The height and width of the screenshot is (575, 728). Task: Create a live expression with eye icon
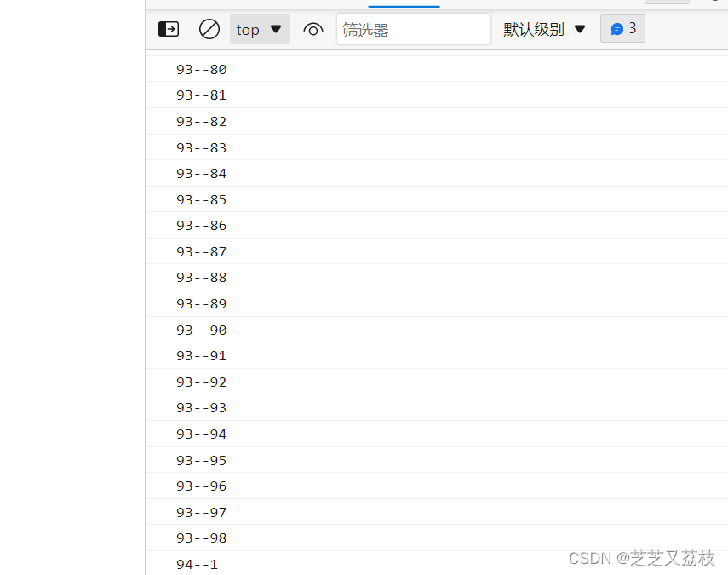point(313,30)
